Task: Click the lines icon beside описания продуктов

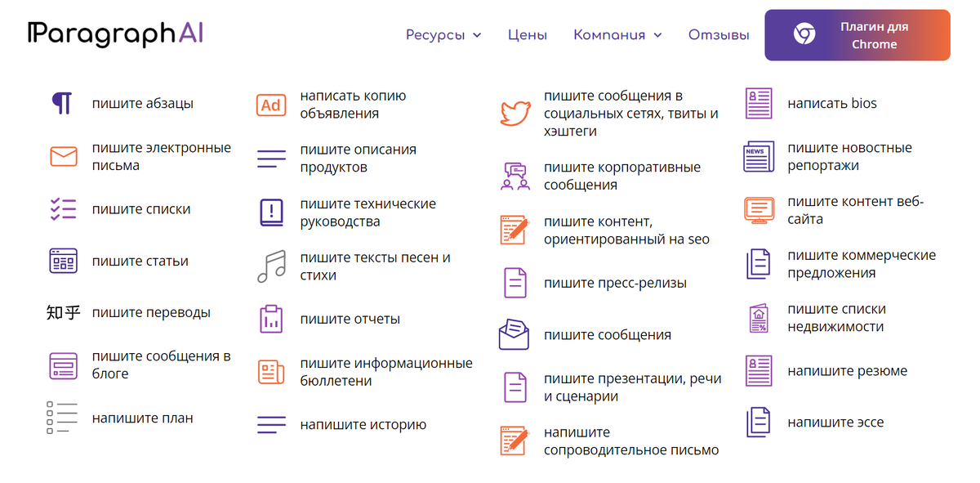Action: click(x=271, y=159)
